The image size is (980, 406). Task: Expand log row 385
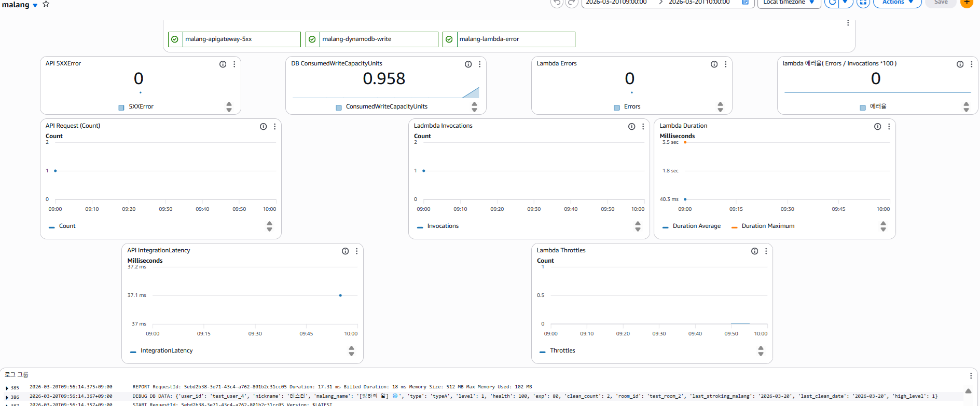coord(7,388)
